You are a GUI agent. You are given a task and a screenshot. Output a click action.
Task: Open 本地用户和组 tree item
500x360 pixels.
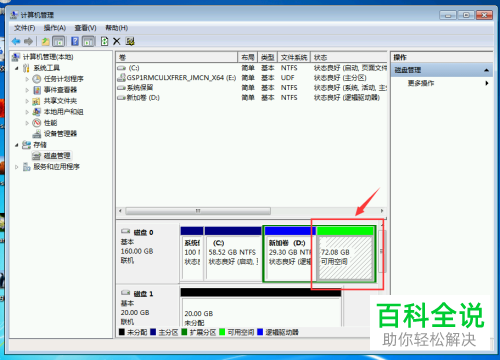click(64, 112)
